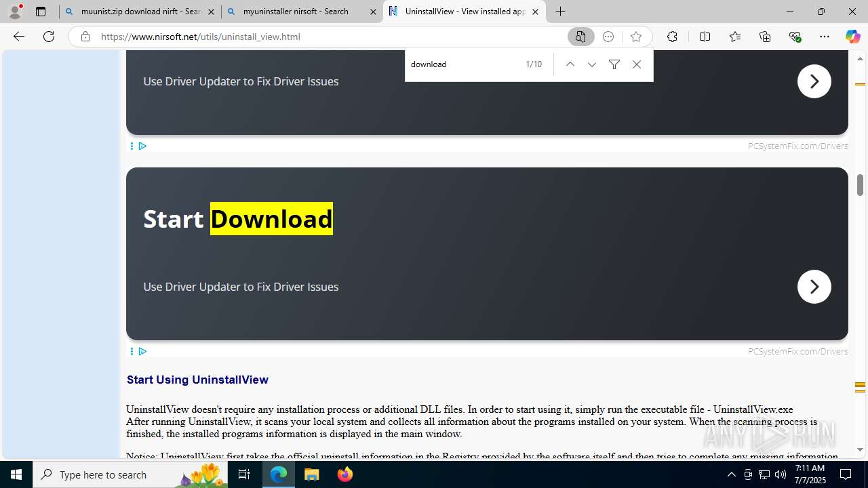Image resolution: width=868 pixels, height=488 pixels.
Task: Select the UninstallView active tab
Action: 465,12
